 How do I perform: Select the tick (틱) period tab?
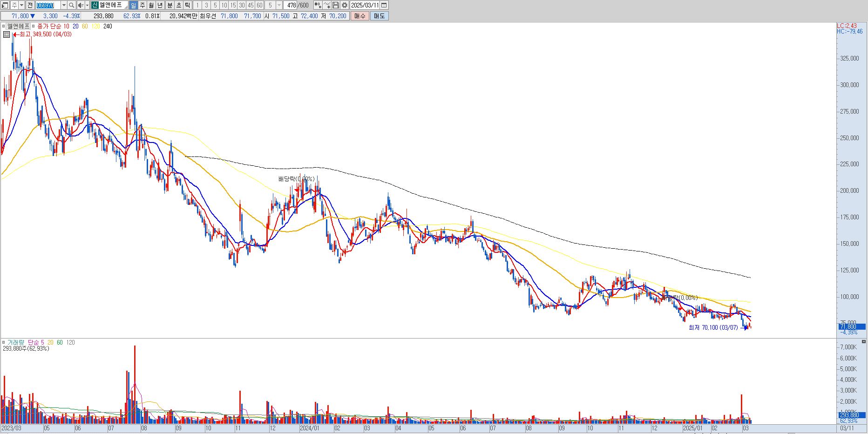coord(187,5)
